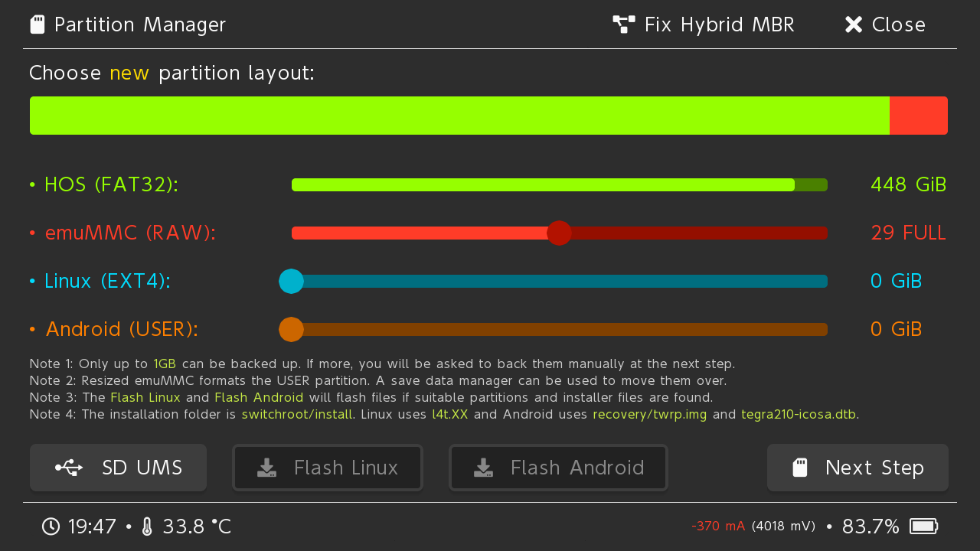Click the green HOS segment in layout bar
This screenshot has width=980, height=551.
(x=459, y=116)
